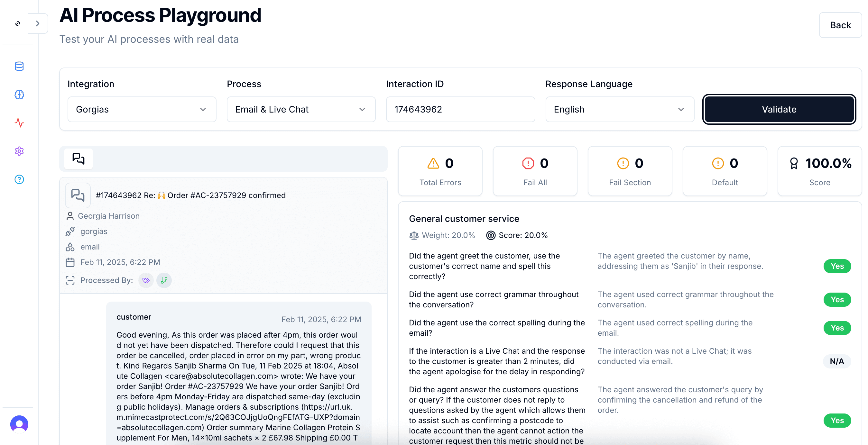Click the help question-mark sidebar icon

tap(19, 179)
